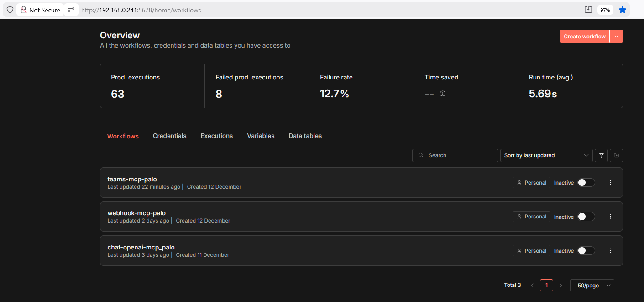Image resolution: width=644 pixels, height=302 pixels.
Task: Open the webhook-mcp-palo workflow
Action: point(136,212)
